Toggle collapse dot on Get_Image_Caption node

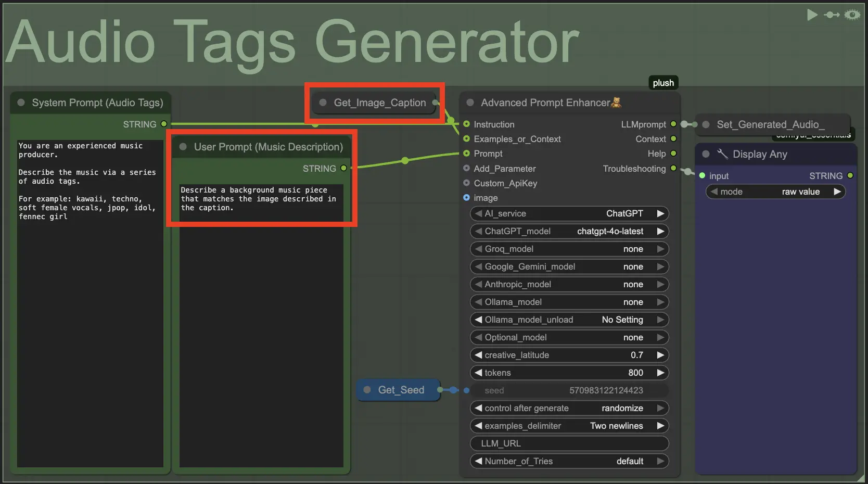[323, 103]
